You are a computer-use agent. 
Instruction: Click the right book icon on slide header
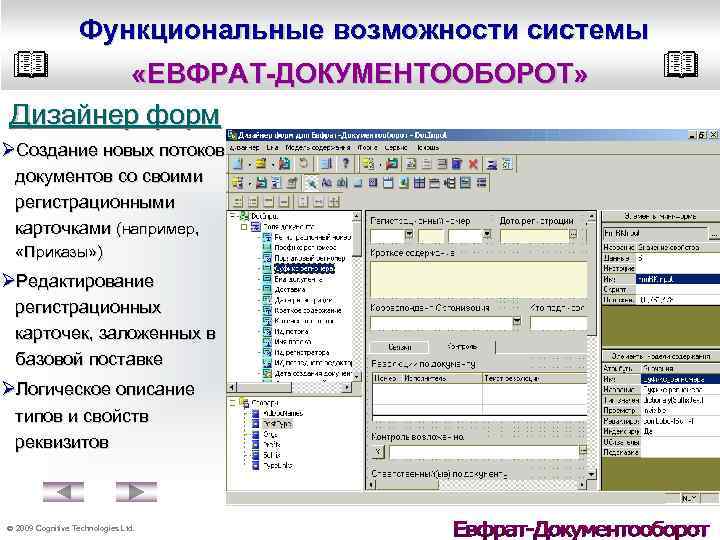pyautogui.click(x=681, y=64)
